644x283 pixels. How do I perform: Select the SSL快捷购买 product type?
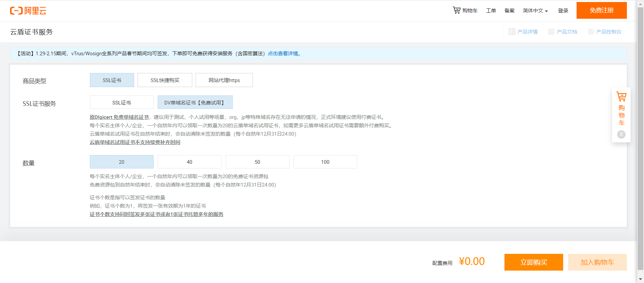tap(165, 80)
